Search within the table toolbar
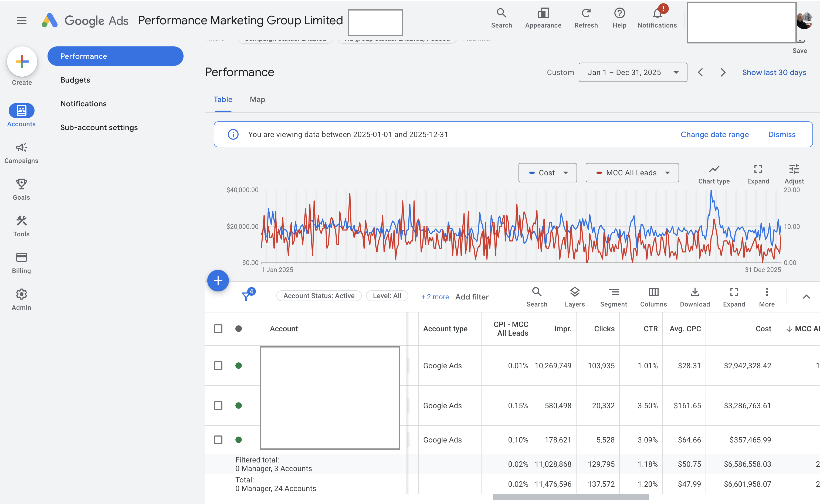 [537, 297]
